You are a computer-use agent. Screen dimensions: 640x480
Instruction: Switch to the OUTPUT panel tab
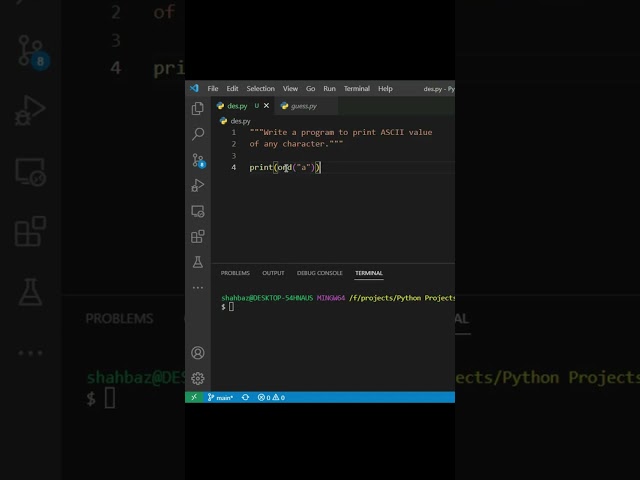click(x=273, y=273)
